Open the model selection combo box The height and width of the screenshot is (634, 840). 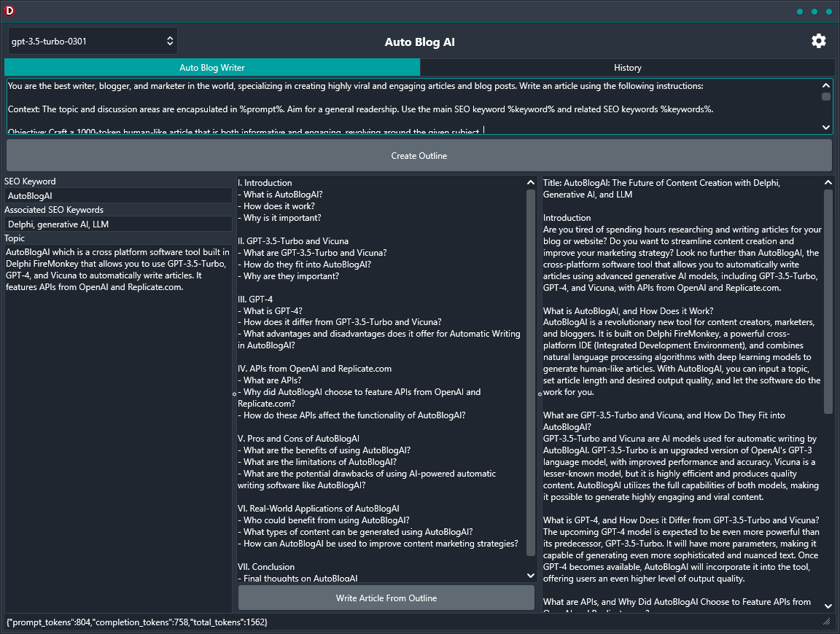click(x=87, y=41)
